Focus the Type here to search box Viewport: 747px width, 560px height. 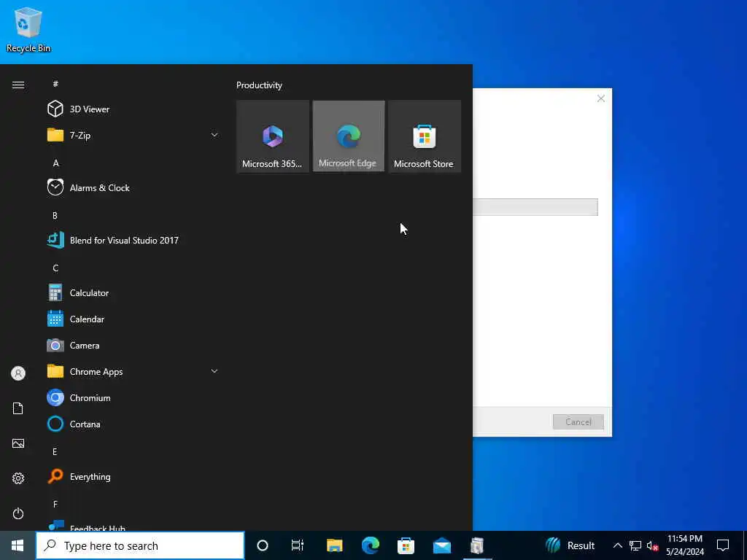140,545
